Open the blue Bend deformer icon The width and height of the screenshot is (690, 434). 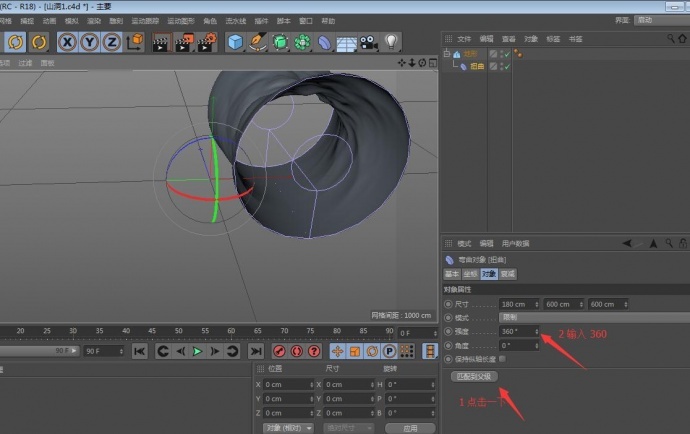click(324, 43)
